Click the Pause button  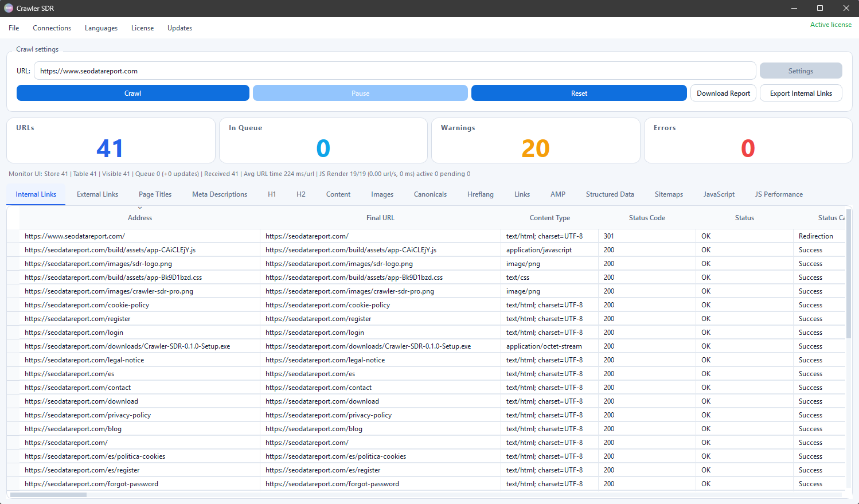(x=360, y=93)
